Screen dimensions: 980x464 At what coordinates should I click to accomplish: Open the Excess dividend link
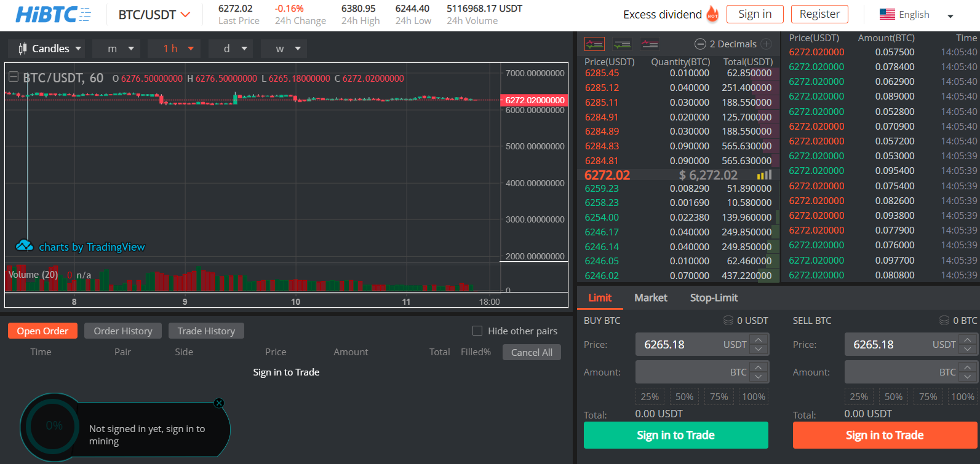click(663, 14)
